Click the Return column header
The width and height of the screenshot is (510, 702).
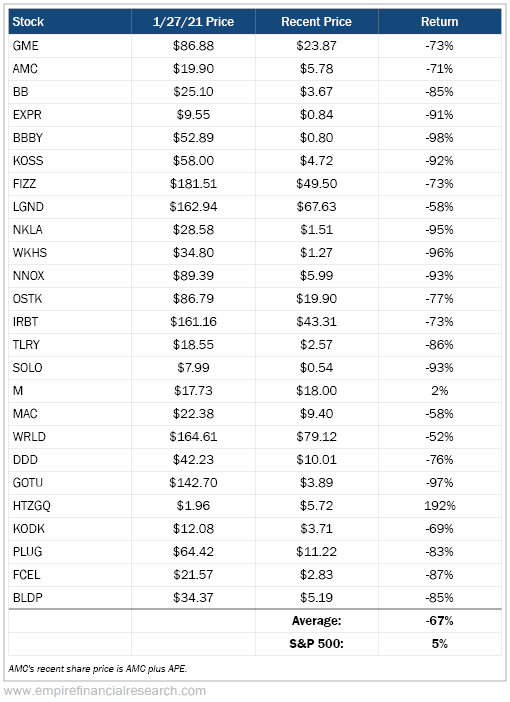click(x=440, y=21)
